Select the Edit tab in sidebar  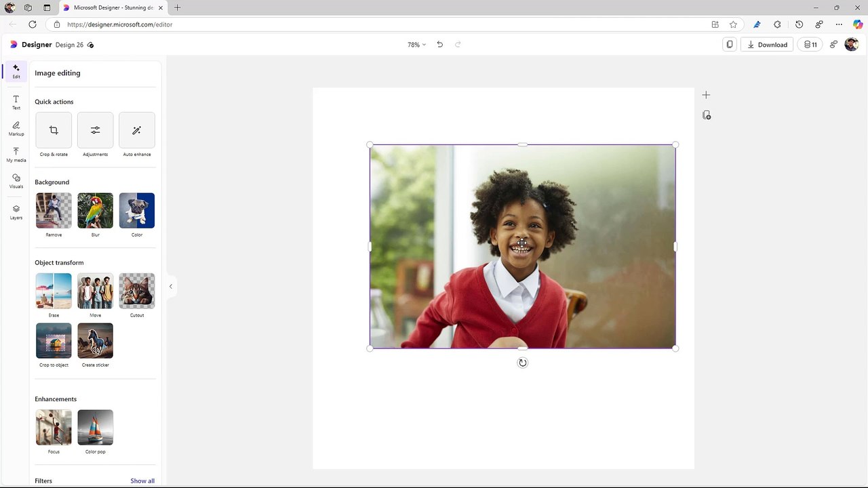16,71
